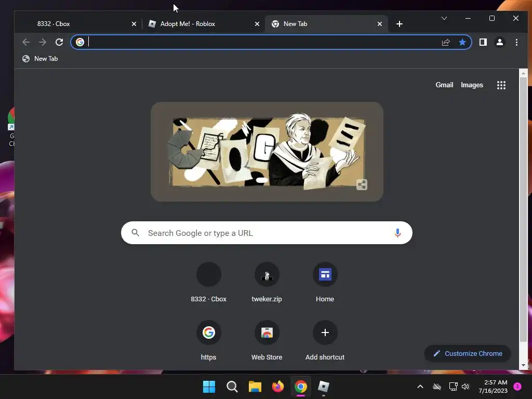Open the Windows Start menu

209,387
